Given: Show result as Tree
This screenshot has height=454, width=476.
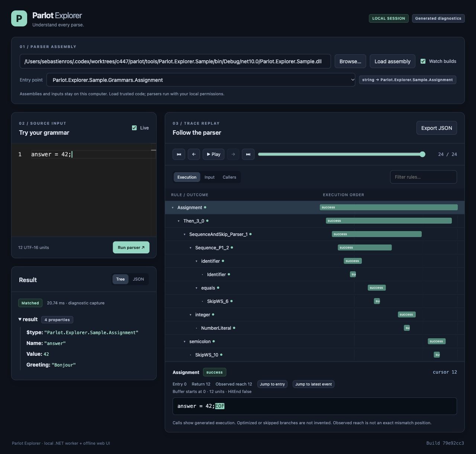Looking at the screenshot, I should 120,279.
